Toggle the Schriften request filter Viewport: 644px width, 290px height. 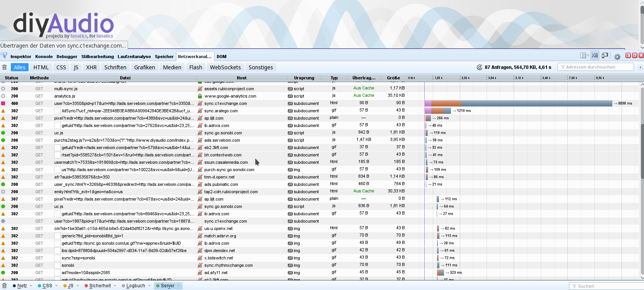click(x=115, y=67)
